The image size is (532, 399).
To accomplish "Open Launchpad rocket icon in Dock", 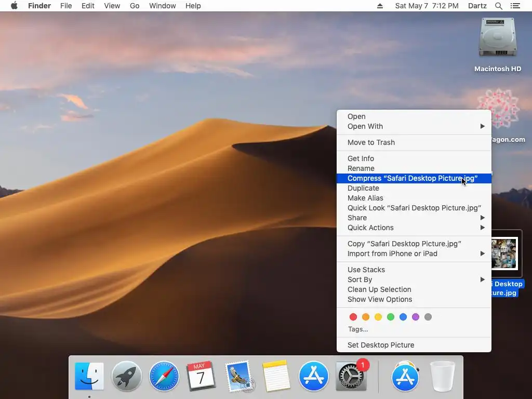I will tap(127, 376).
